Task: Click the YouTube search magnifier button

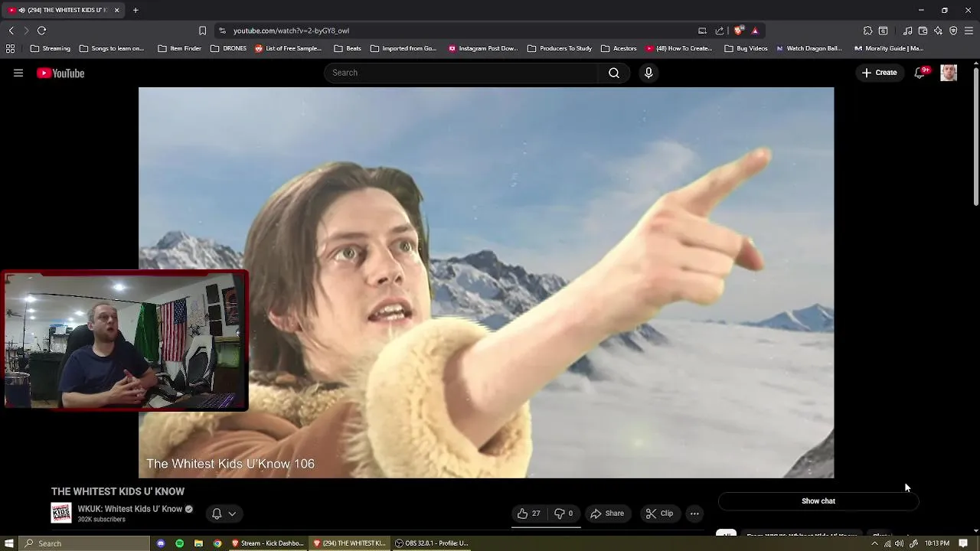Action: [x=614, y=73]
